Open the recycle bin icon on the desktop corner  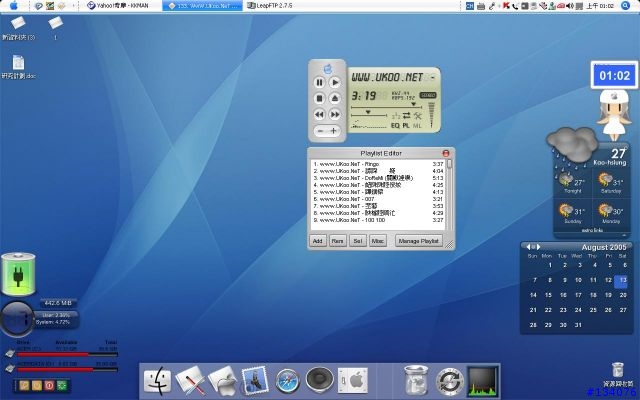tap(618, 374)
